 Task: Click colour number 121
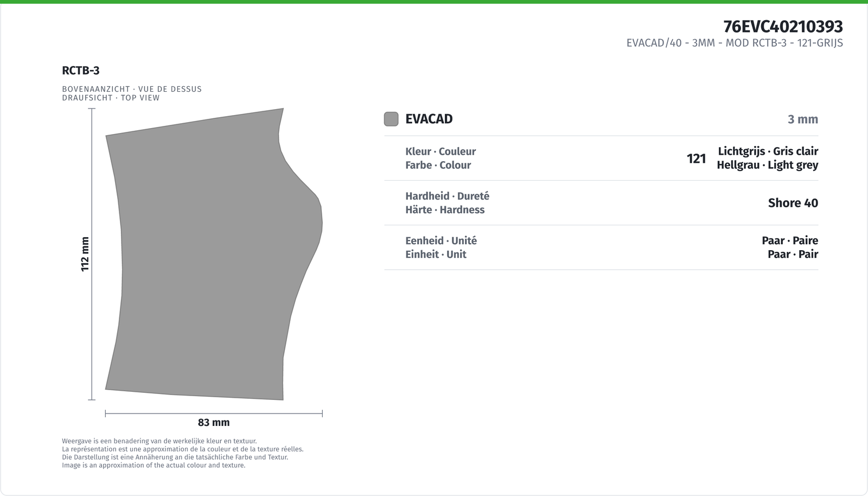click(697, 158)
